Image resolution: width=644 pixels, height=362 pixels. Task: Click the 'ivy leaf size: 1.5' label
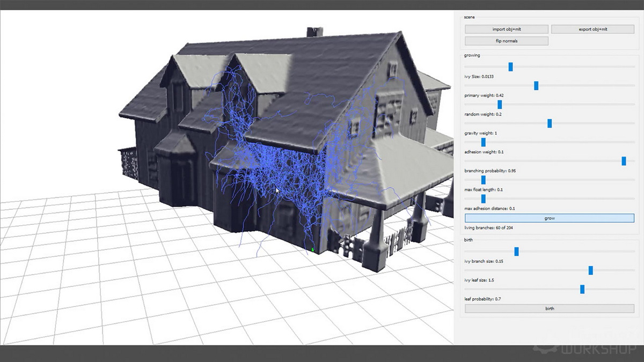click(479, 280)
